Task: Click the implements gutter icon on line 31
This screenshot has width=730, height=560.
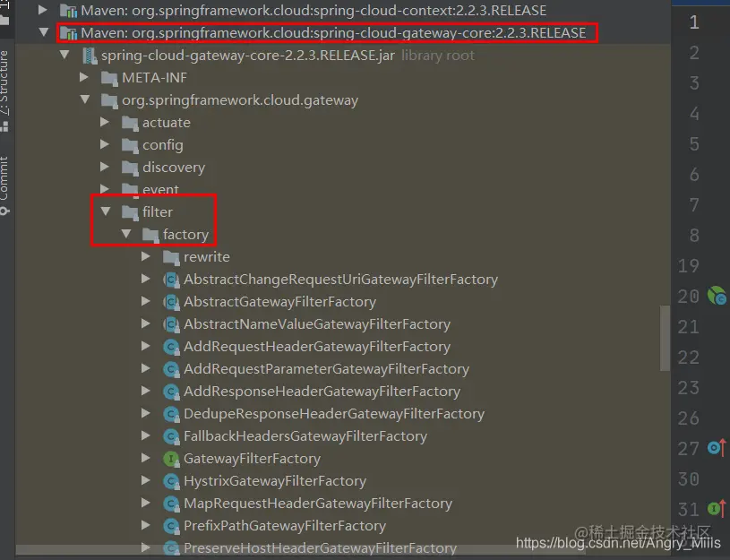Action: pos(717,508)
